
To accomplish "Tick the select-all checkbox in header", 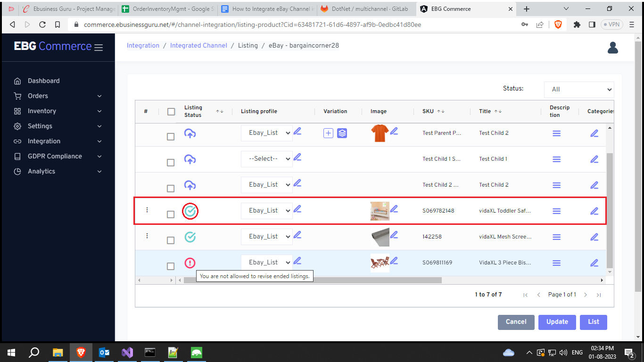I will [x=171, y=112].
